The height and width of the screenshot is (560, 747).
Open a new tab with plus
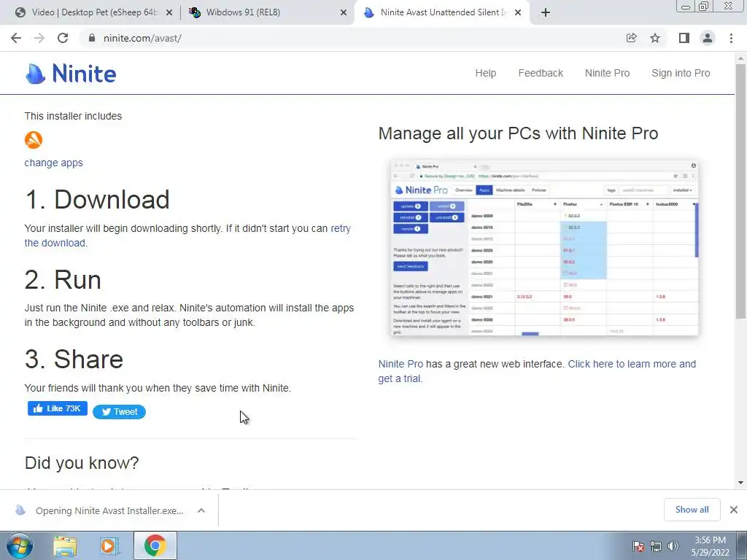546,12
